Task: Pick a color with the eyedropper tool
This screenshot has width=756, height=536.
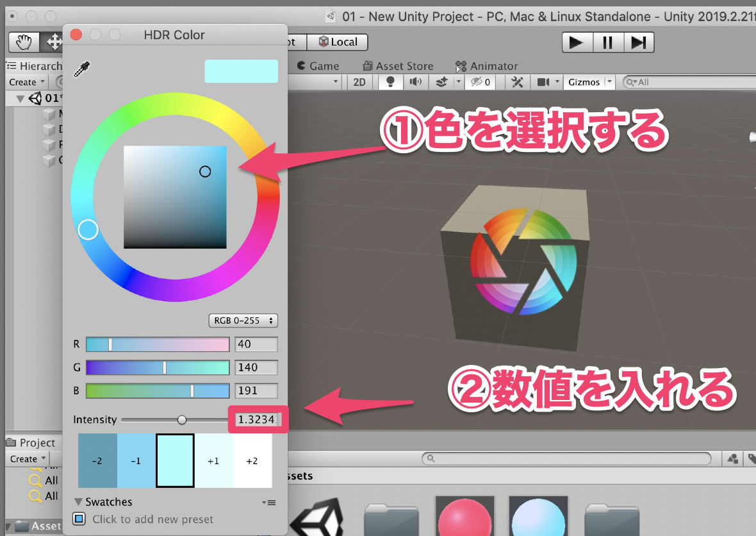Action: [82, 69]
